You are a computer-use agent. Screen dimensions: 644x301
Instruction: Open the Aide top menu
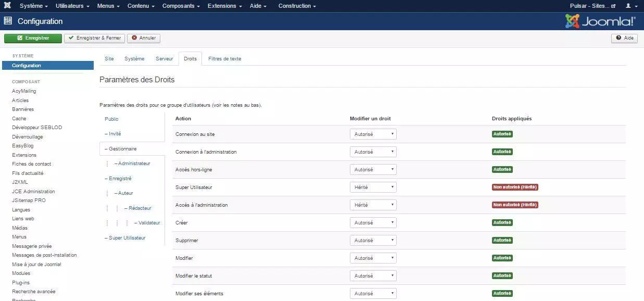[x=258, y=6]
